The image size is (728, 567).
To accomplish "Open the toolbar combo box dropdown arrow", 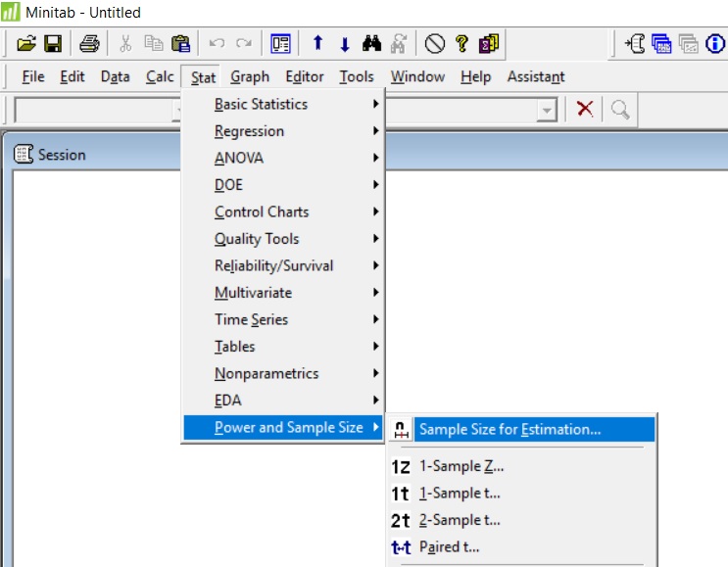I will pos(547,111).
